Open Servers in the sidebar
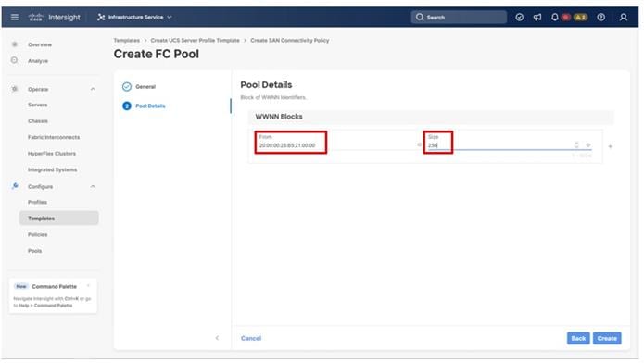The image size is (644, 363). point(37,105)
